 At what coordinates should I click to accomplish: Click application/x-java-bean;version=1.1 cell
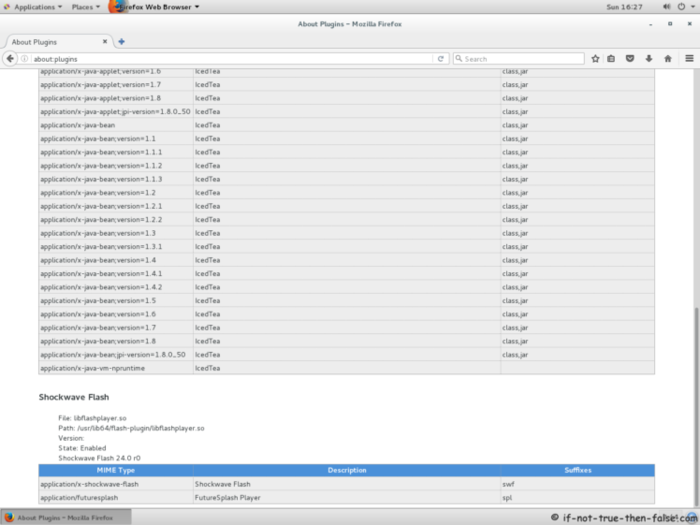click(x=116, y=138)
